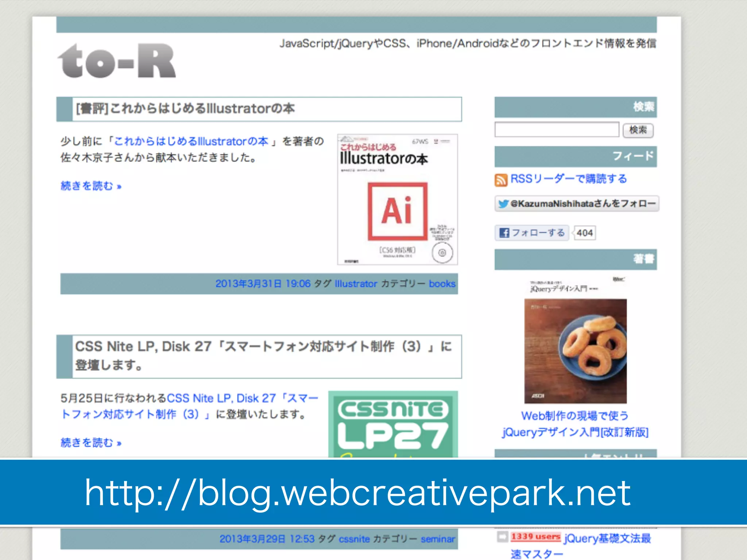Open Web制作の現場で使う jQueryデザイン入門 link
747x560 pixels.
pos(575,424)
